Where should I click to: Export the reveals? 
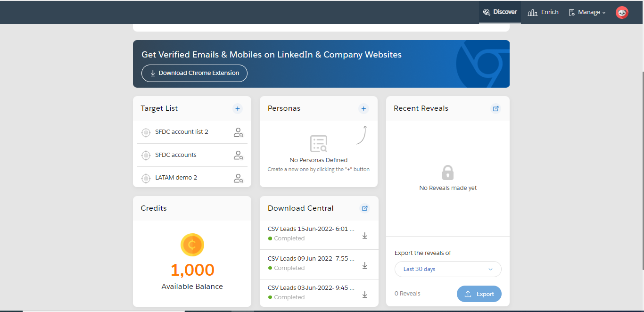pyautogui.click(x=479, y=294)
